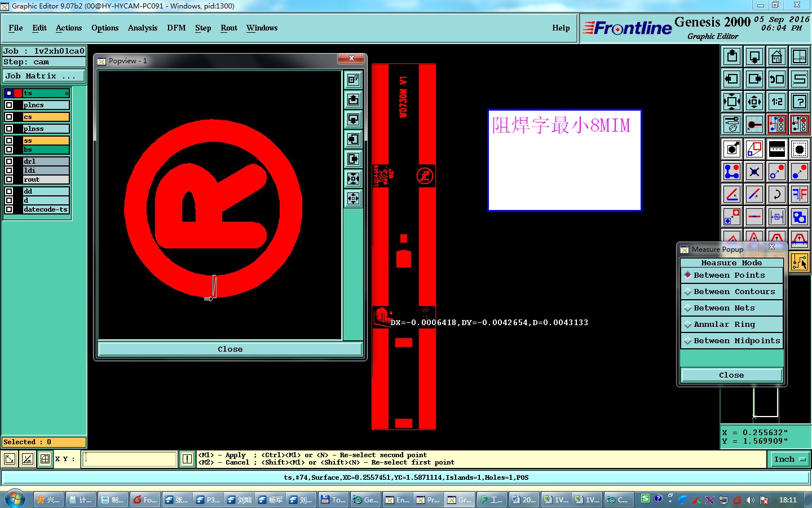812x508 pixels.
Task: Open the Rout menu
Action: (x=229, y=28)
